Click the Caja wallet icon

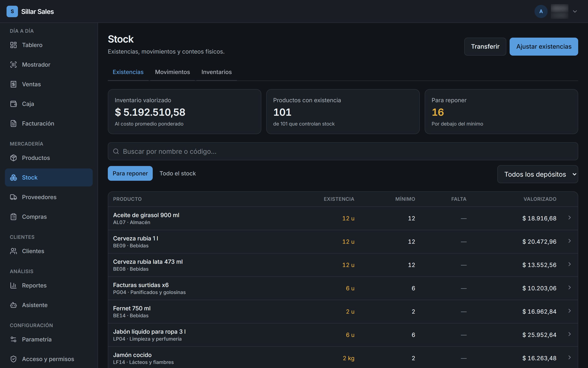(13, 104)
